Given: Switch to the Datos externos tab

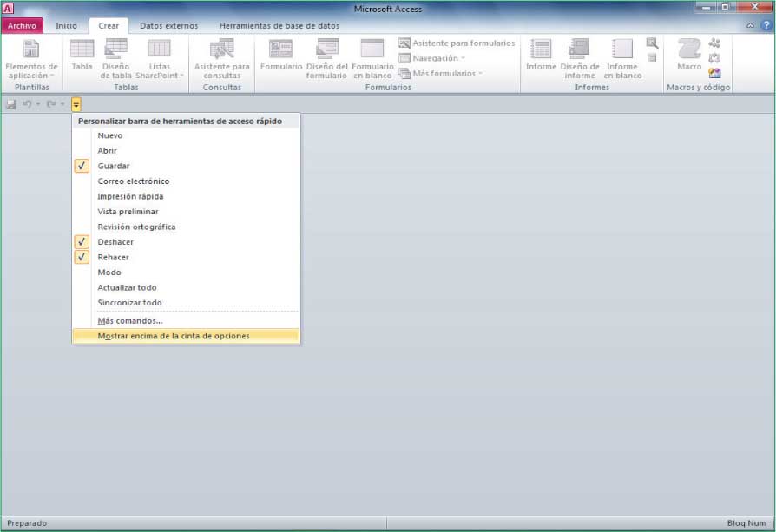Looking at the screenshot, I should tap(168, 26).
